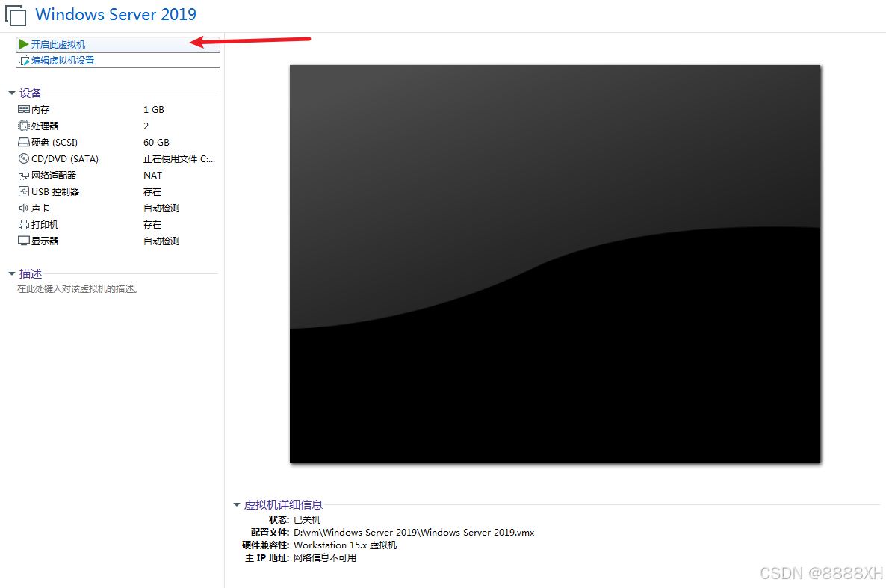The height and width of the screenshot is (588, 886).
Task: Select the 硬盘 (SCSI) device row
Action: 117,143
